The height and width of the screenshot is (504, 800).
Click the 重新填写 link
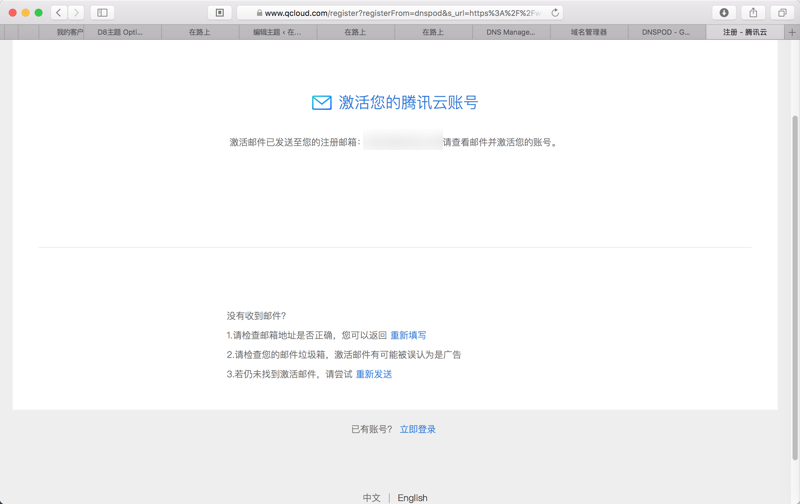[408, 335]
